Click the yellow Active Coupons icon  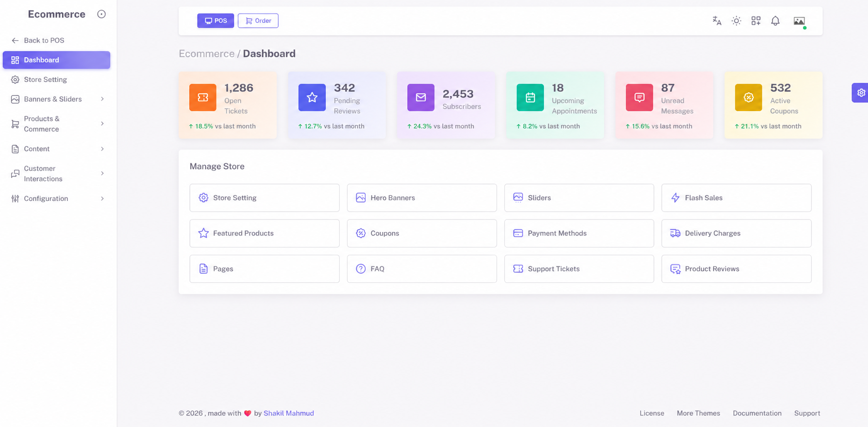coord(749,98)
